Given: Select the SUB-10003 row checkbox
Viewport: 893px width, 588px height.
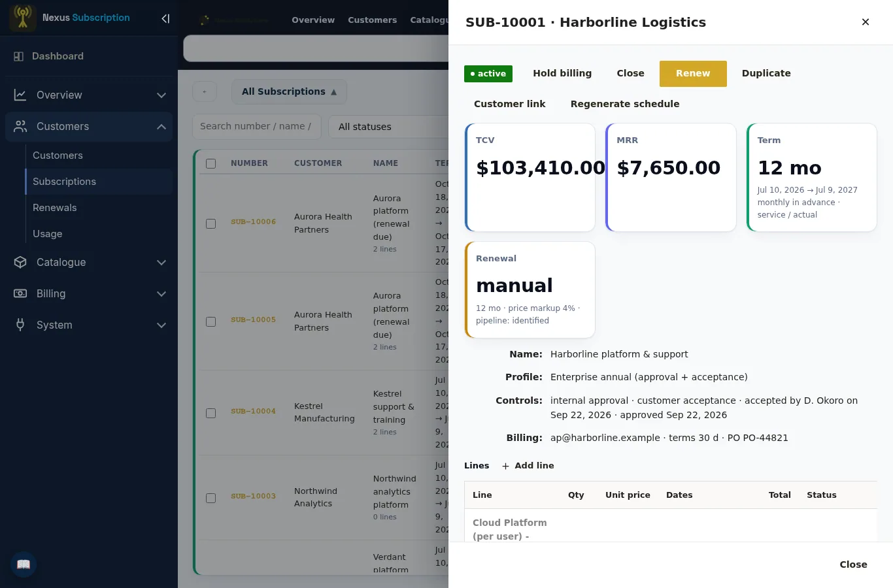Looking at the screenshot, I should (x=211, y=498).
